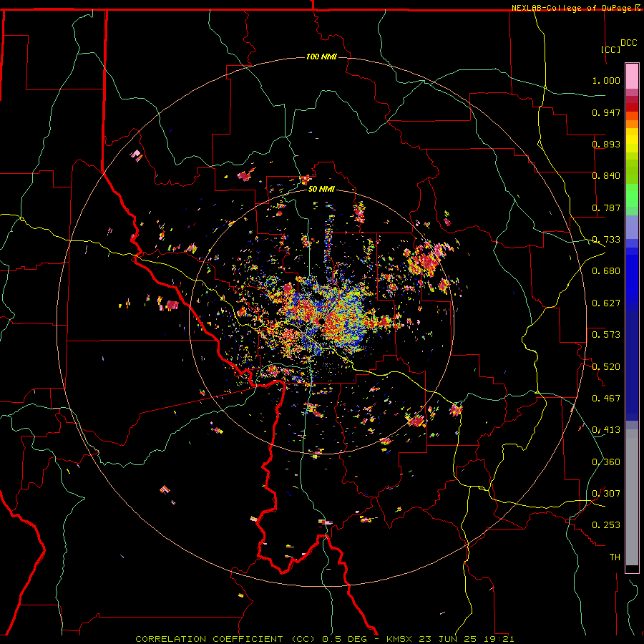Click the 100 NMI range ring label
The width and height of the screenshot is (644, 644).
[x=321, y=57]
